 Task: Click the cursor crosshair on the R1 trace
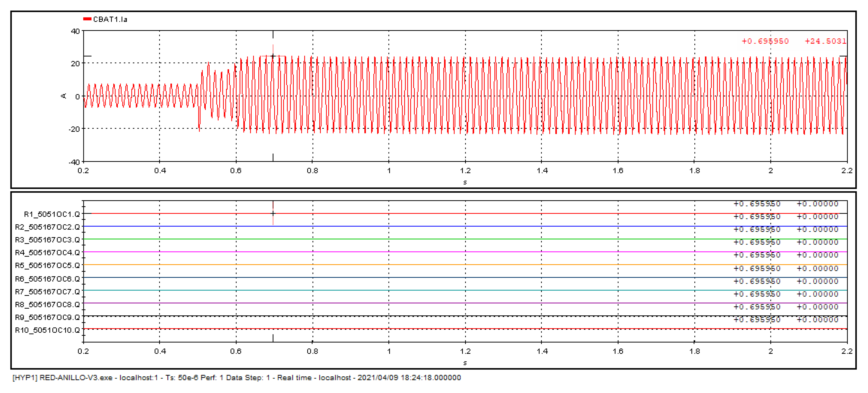coord(273,213)
